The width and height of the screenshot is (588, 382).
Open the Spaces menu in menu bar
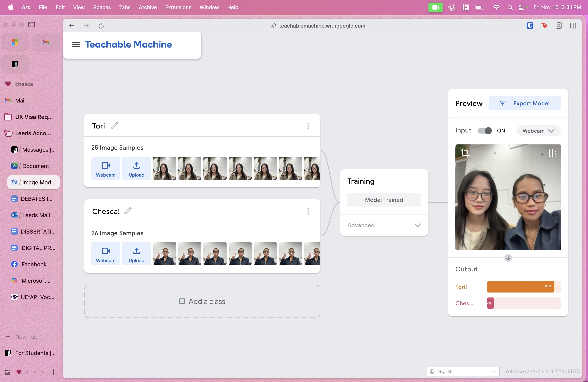point(102,7)
